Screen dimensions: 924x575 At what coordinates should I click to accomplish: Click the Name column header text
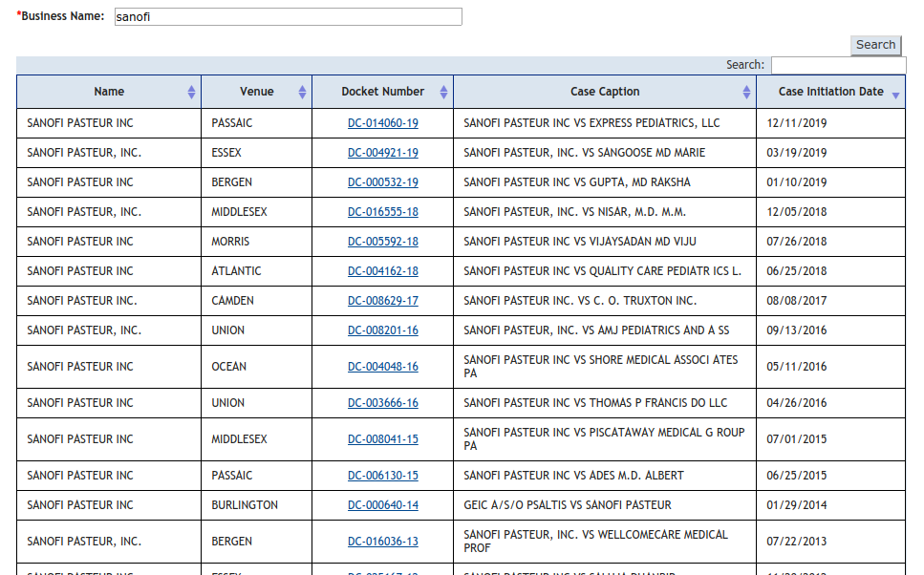click(109, 92)
